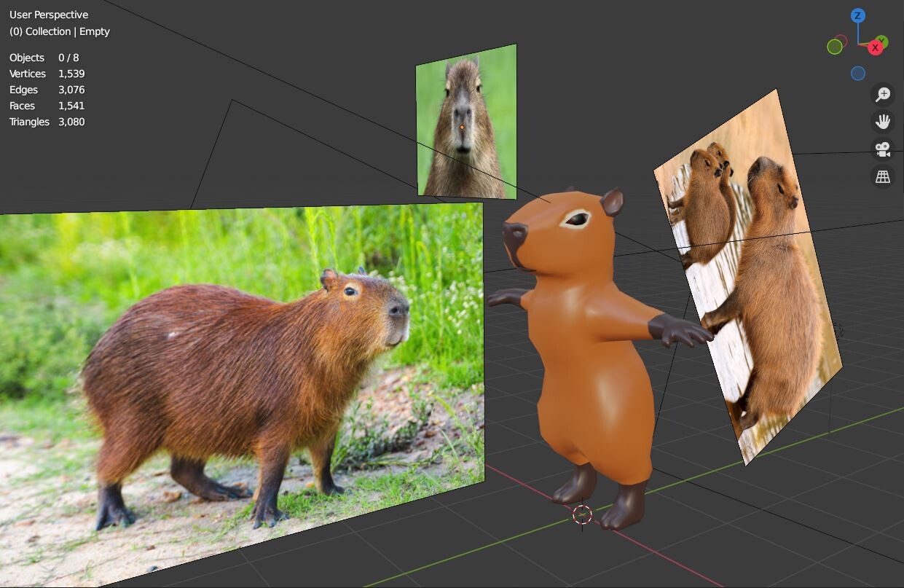
Task: Click the negative X sphere on the gizmo
Action: [841, 39]
